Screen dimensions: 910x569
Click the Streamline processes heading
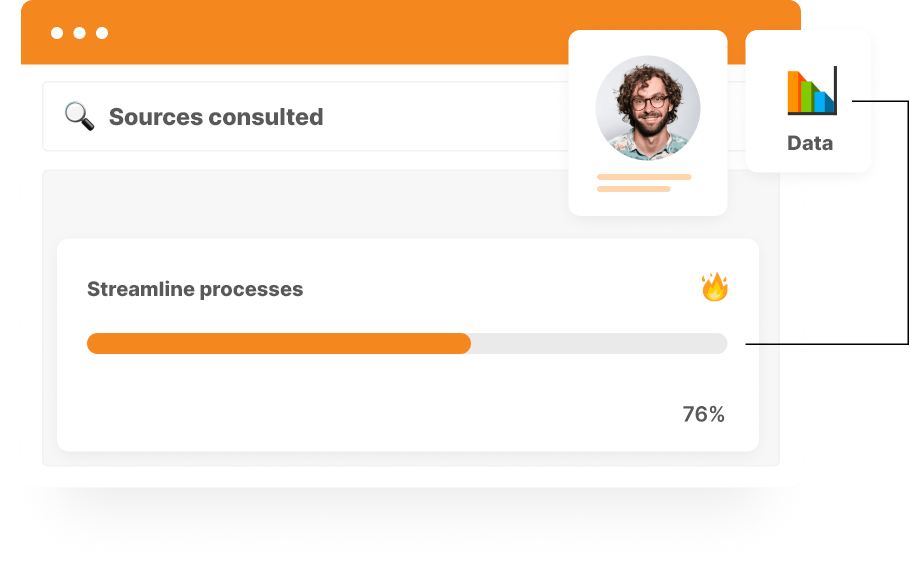(195, 289)
